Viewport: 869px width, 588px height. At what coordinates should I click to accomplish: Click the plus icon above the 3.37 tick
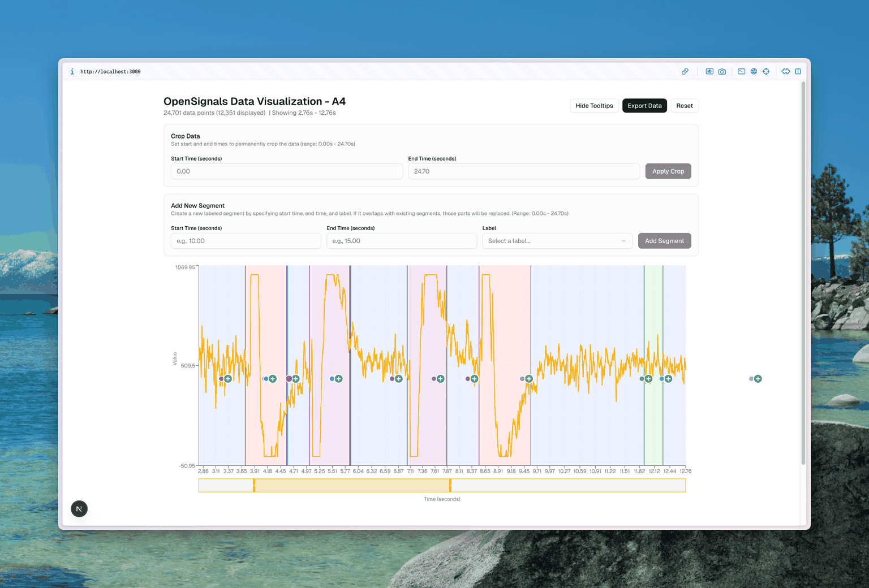[x=228, y=379]
